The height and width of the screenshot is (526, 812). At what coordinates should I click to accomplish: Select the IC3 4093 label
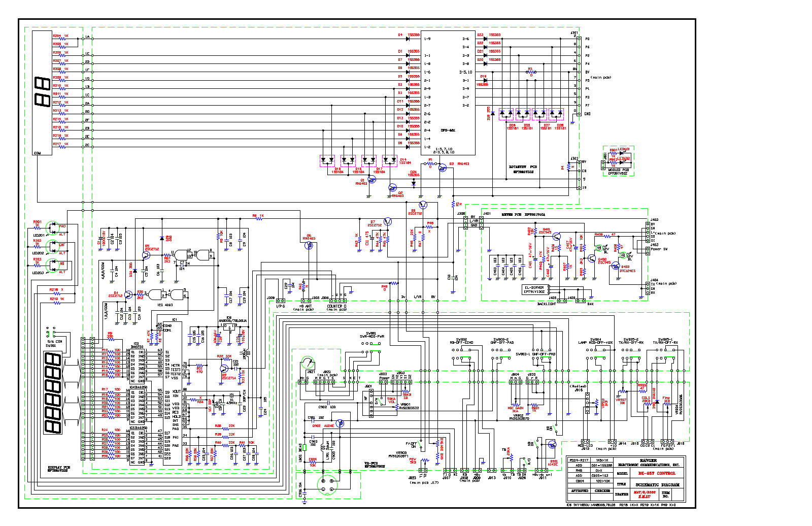165,305
